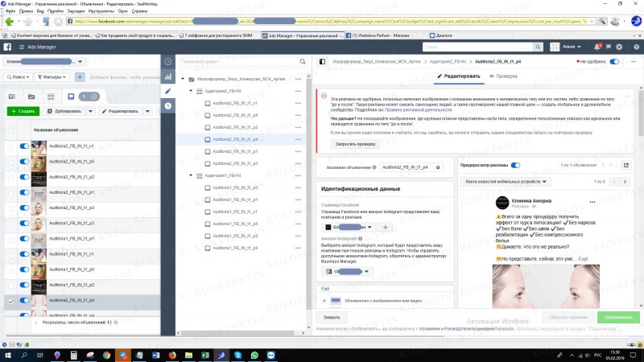Switch to ad sets view folder icon
Screen dimensions: 644x362
(x=31, y=97)
